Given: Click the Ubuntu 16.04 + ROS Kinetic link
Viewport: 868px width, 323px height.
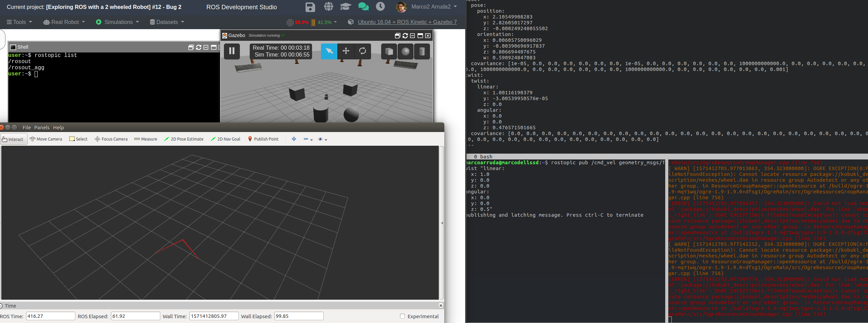Looking at the screenshot, I should coord(407,22).
